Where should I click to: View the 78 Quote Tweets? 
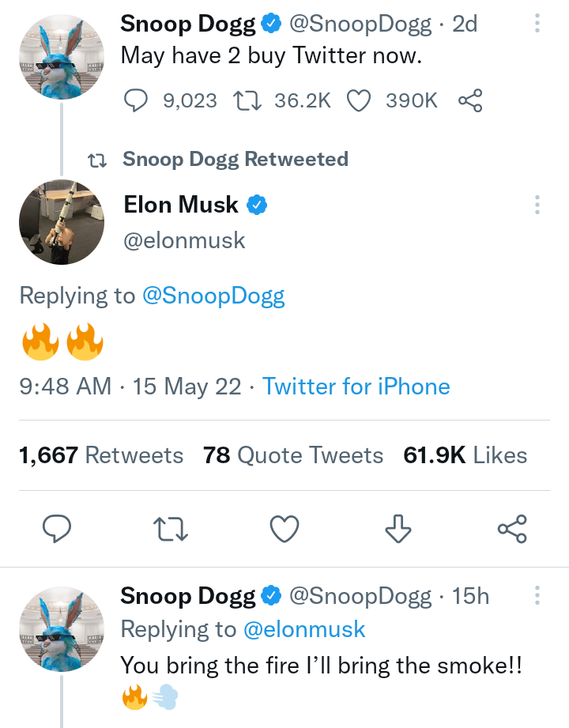(x=293, y=455)
